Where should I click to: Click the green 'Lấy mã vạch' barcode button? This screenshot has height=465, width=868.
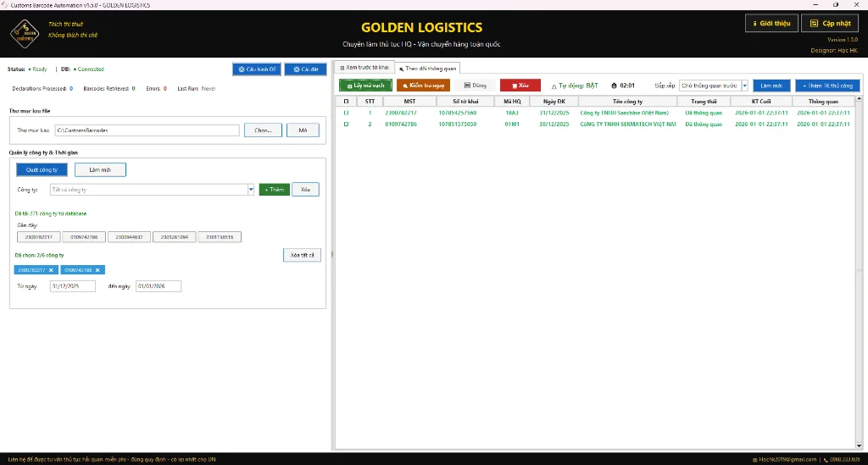pos(364,86)
